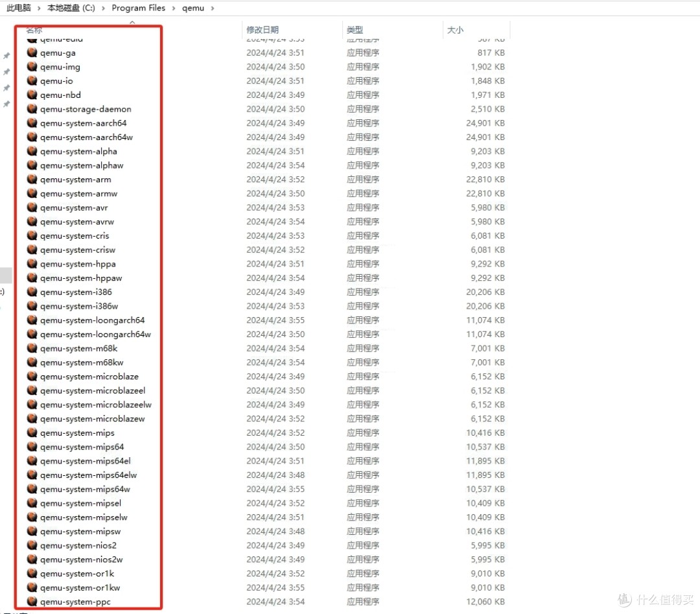Screen dimensions: 700x614
Task: Click the sort arrow above name column
Action: click(x=132, y=22)
